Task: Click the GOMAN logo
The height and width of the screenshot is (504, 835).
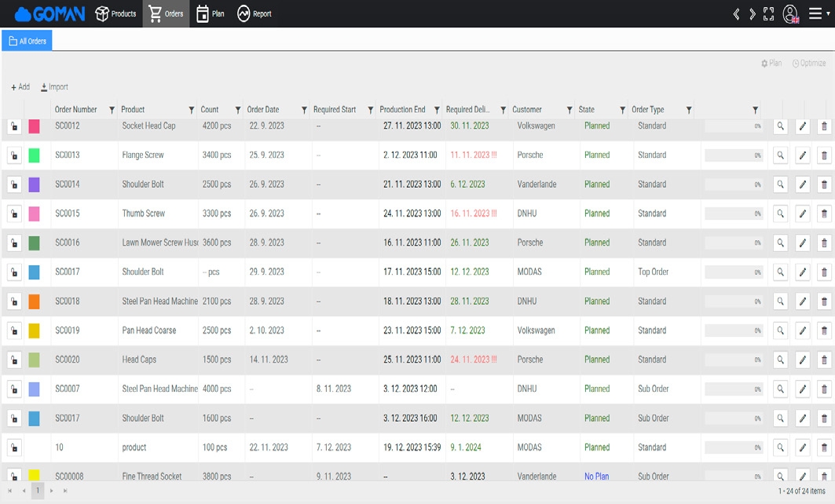Action: click(49, 14)
